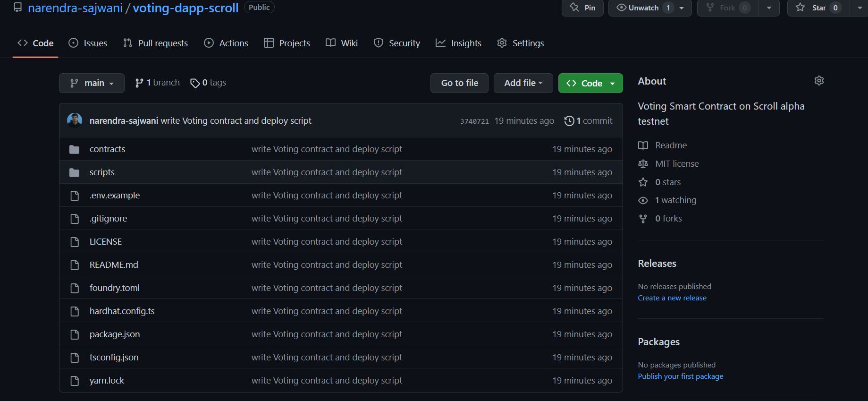Switch to the Pull requests tab
This screenshot has width=868, height=401.
[x=155, y=43]
